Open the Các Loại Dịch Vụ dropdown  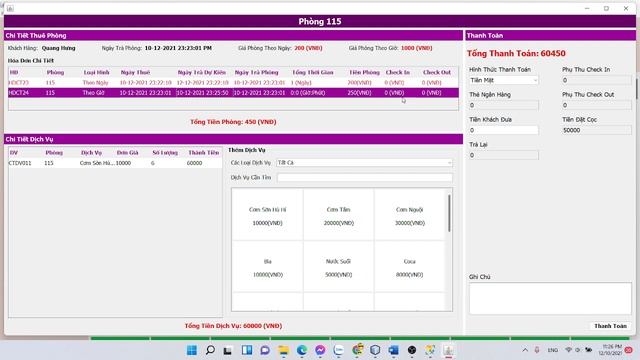click(364, 162)
